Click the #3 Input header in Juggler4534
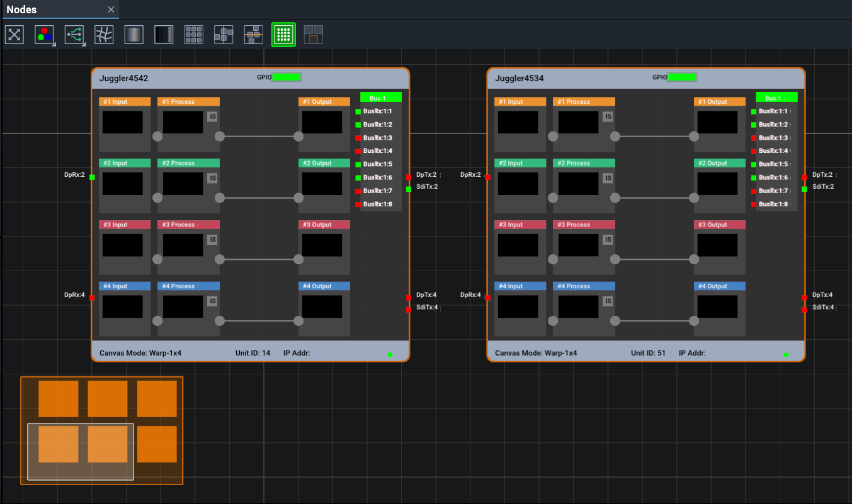The width and height of the screenshot is (852, 504). pos(520,225)
